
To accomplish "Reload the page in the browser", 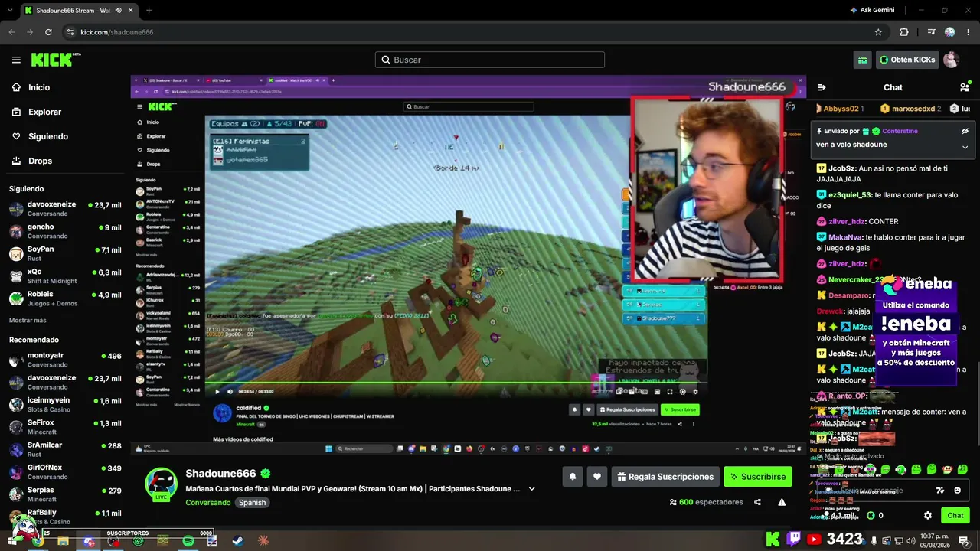I will tap(48, 32).
